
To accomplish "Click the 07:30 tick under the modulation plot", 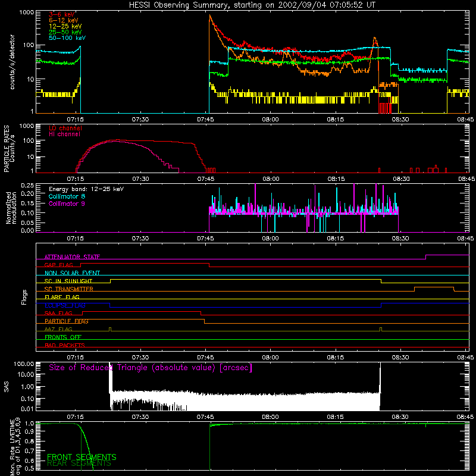I will tap(140, 239).
